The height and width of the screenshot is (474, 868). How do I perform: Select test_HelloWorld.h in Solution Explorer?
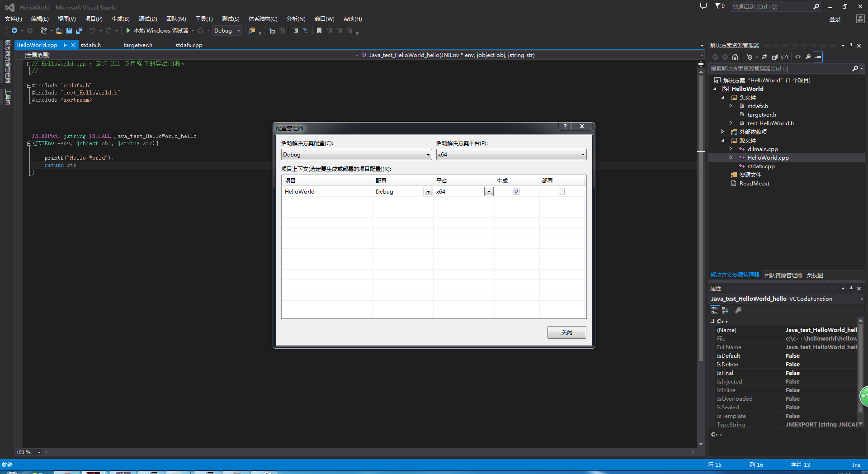(x=771, y=123)
